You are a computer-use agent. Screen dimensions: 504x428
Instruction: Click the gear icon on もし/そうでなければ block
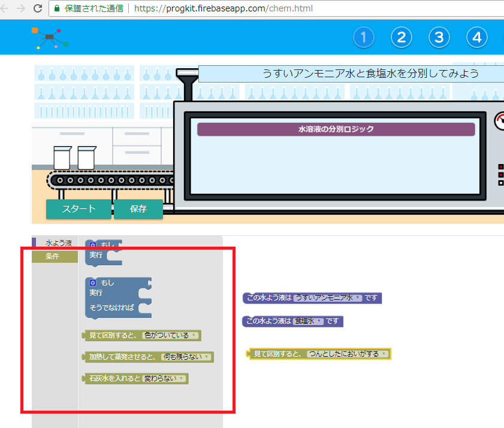pyautogui.click(x=93, y=283)
